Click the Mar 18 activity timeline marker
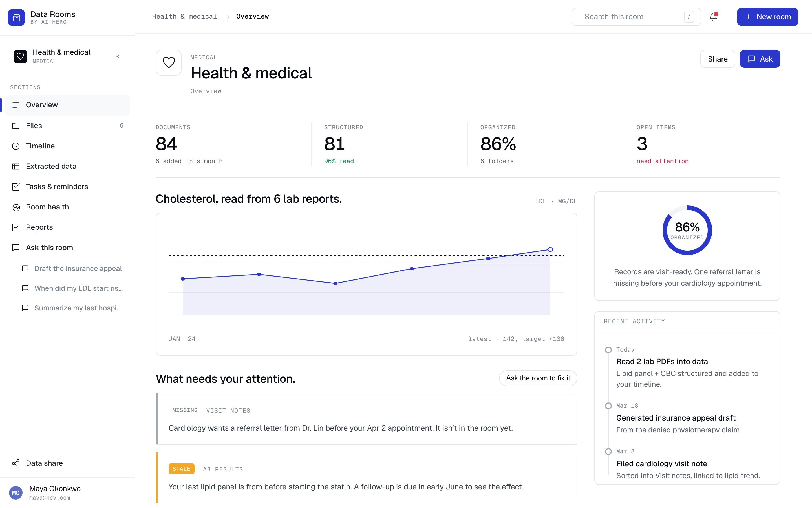The image size is (812, 508). (x=608, y=406)
